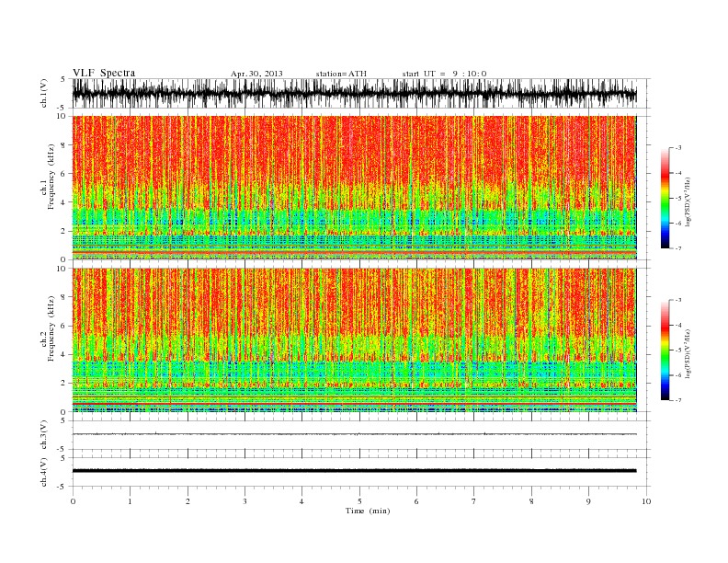Click the ch.2 PSD color scale bar
This screenshot has width=728, height=563.
[665, 350]
